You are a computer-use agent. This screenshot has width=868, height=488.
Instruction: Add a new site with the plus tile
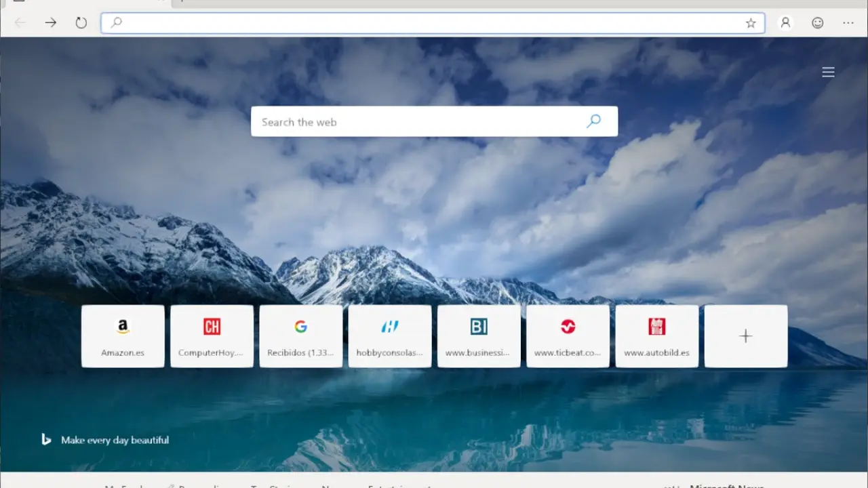[x=746, y=336]
